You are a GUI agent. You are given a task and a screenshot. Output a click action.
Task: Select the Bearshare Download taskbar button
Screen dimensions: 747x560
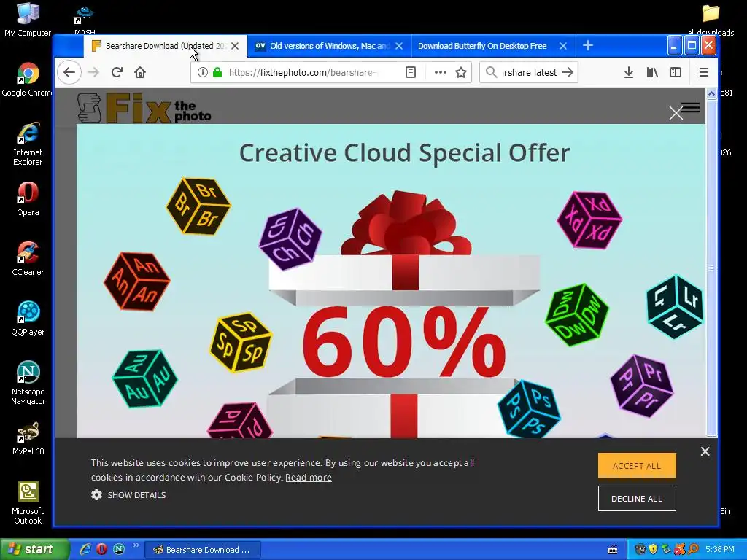click(202, 550)
